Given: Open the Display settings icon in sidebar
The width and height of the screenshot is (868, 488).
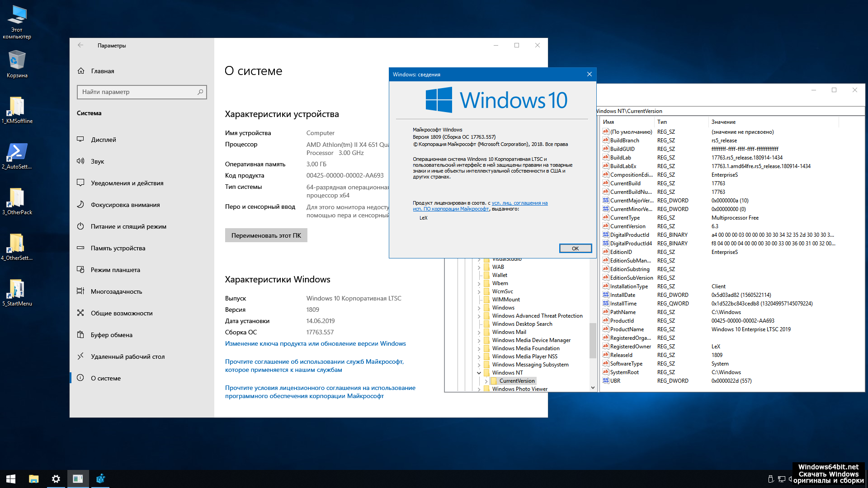Looking at the screenshot, I should click(x=80, y=139).
